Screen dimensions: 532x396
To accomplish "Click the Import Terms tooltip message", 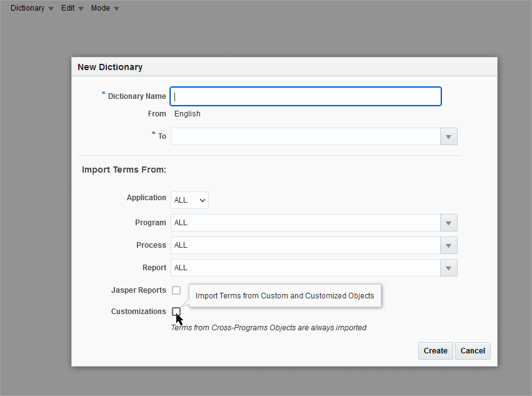I will click(284, 295).
